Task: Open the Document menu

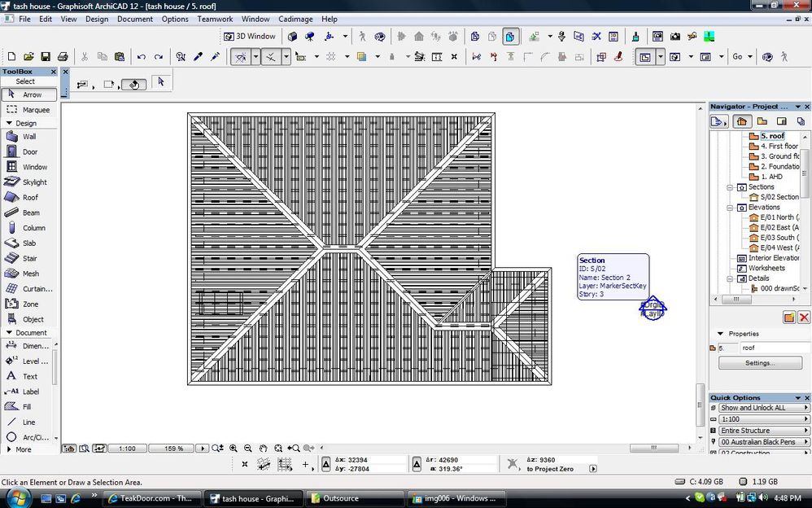Action: (x=134, y=19)
